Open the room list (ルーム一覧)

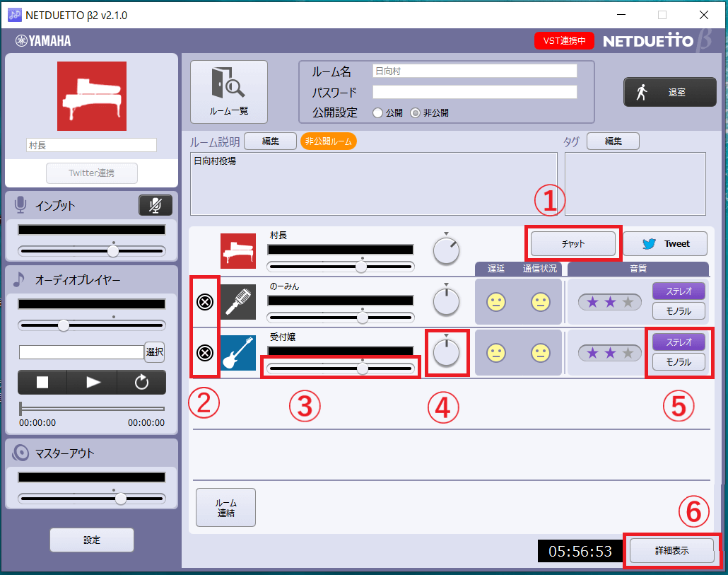229,92
